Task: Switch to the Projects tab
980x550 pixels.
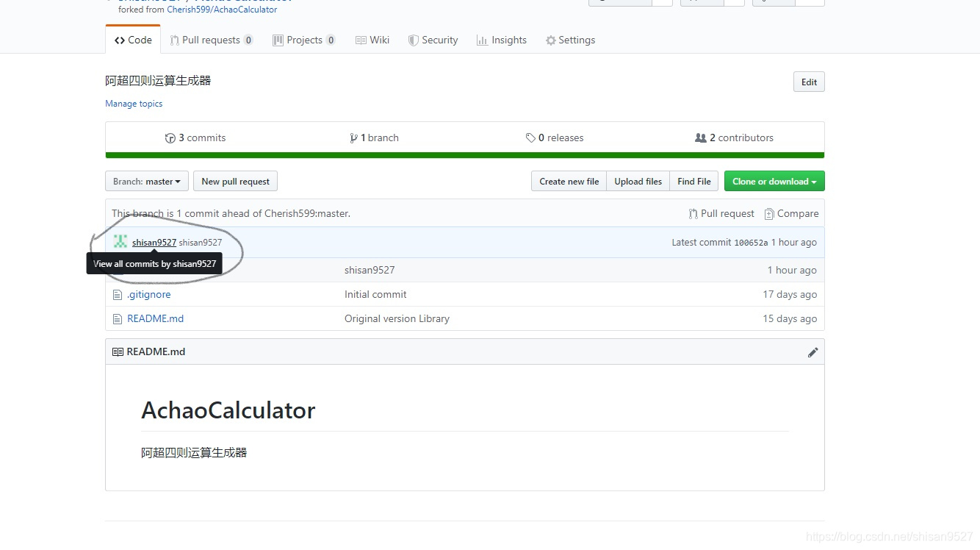Action: pos(304,40)
